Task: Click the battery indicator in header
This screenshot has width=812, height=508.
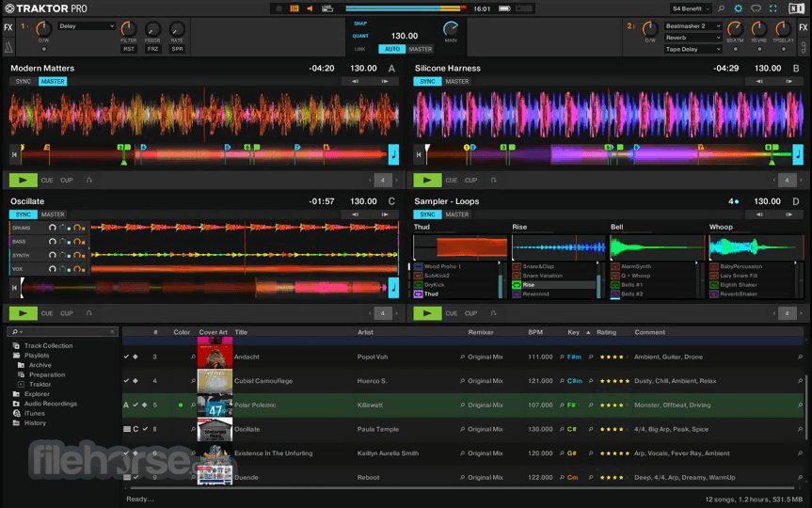Action: tap(504, 8)
